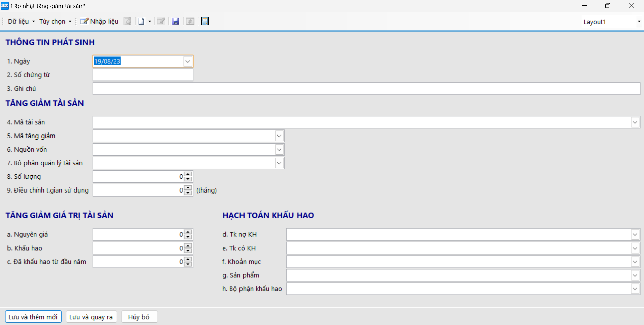The height and width of the screenshot is (325, 644).
Task: Increase Số lượng with the up arrow
Action: coord(188,174)
